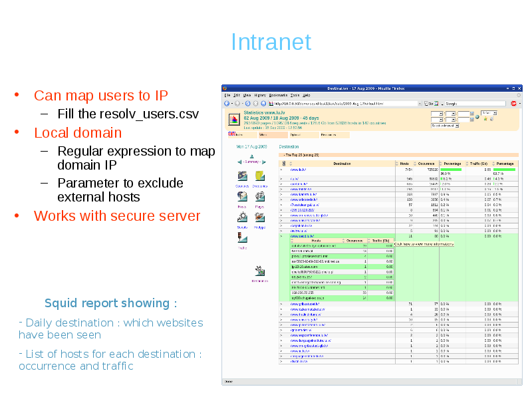
Task: Sort the table by Occurrence column
Action: coord(426,163)
